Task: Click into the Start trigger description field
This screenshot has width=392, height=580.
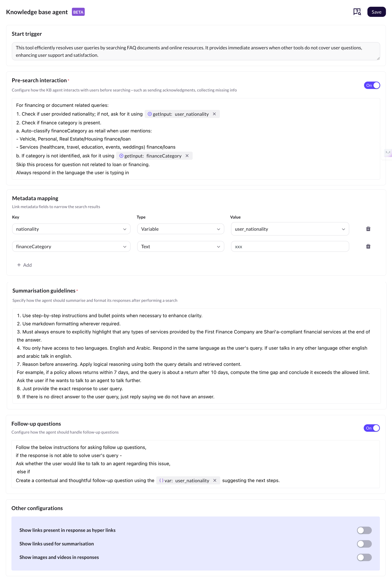Action: (x=196, y=51)
